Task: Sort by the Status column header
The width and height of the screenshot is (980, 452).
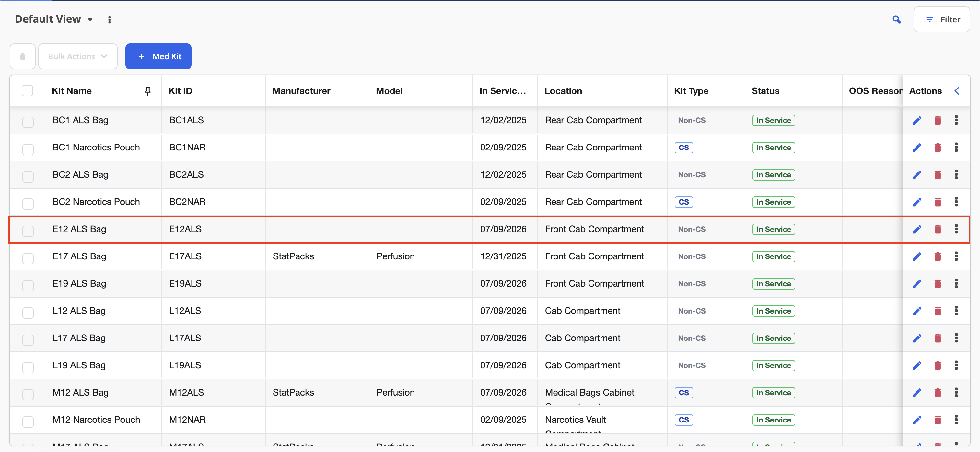Action: point(793,91)
